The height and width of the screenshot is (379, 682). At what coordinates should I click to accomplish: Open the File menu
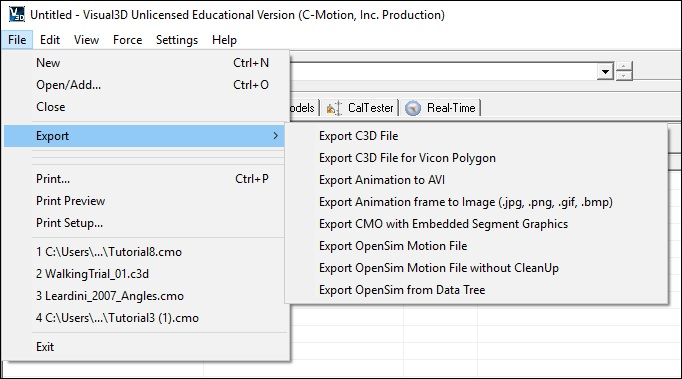17,40
